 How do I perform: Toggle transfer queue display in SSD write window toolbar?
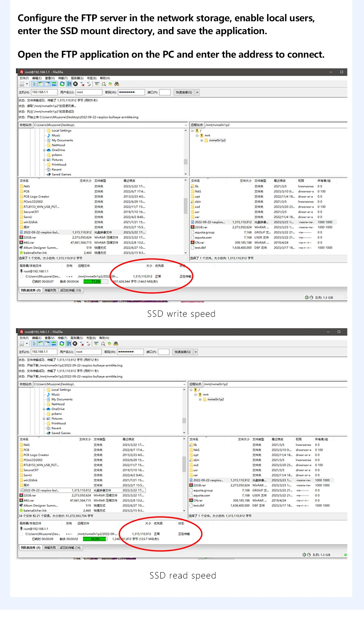click(x=54, y=84)
